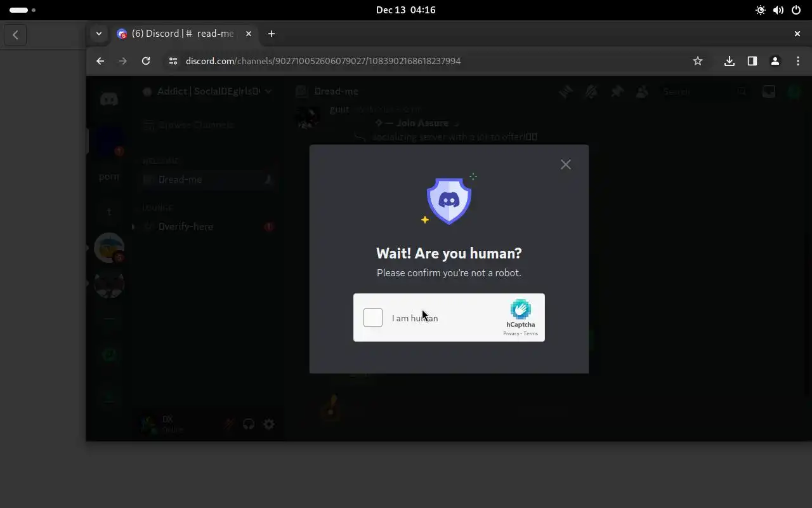Open the Activities overview
The width and height of the screenshot is (812, 508).
(x=23, y=10)
